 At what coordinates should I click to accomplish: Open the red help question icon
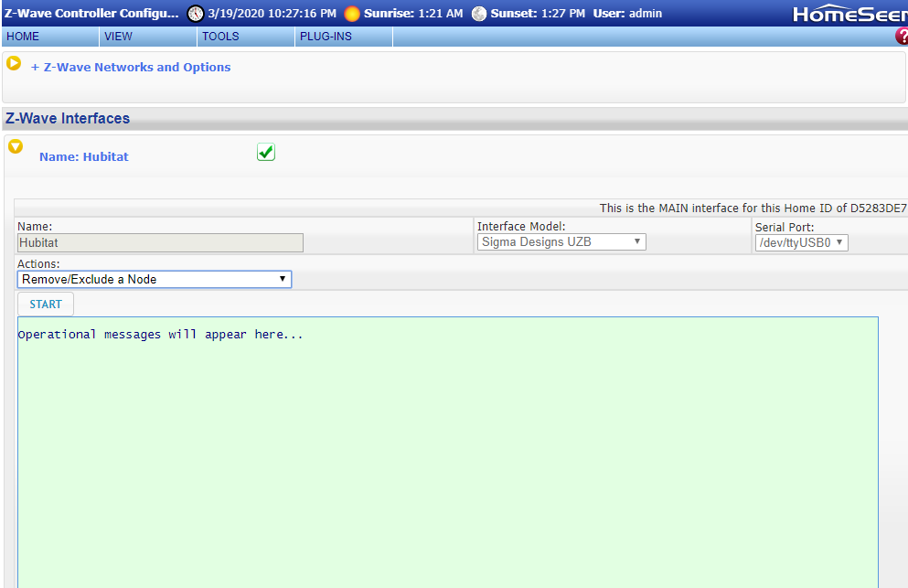902,36
